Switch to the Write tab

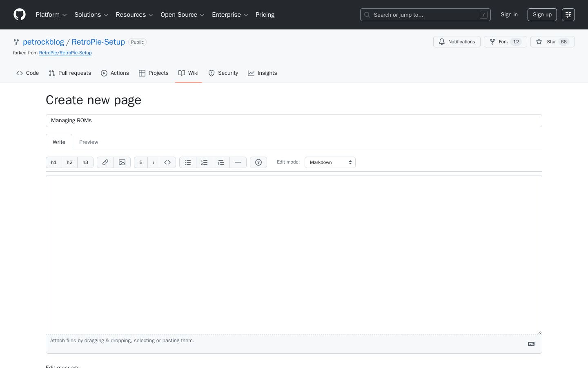coord(59,142)
